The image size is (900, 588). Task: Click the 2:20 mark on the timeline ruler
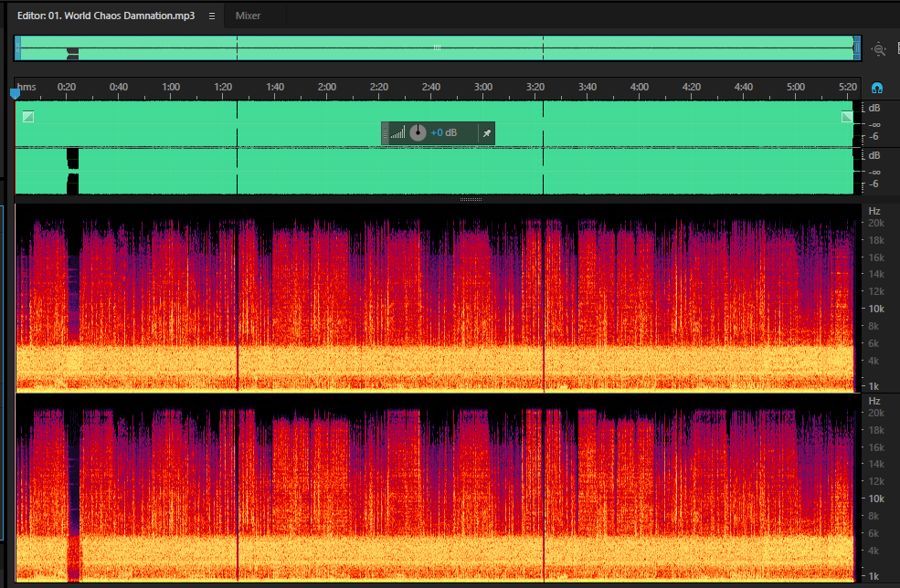[x=379, y=87]
